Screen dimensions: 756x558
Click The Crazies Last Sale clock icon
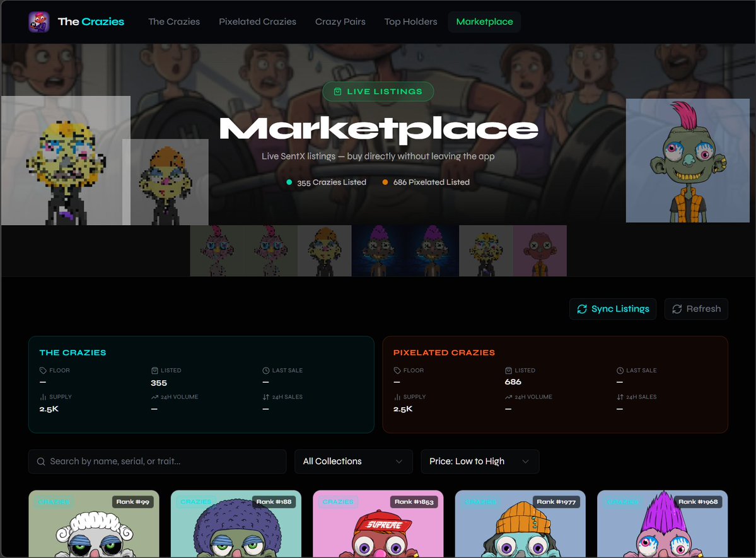coord(265,370)
